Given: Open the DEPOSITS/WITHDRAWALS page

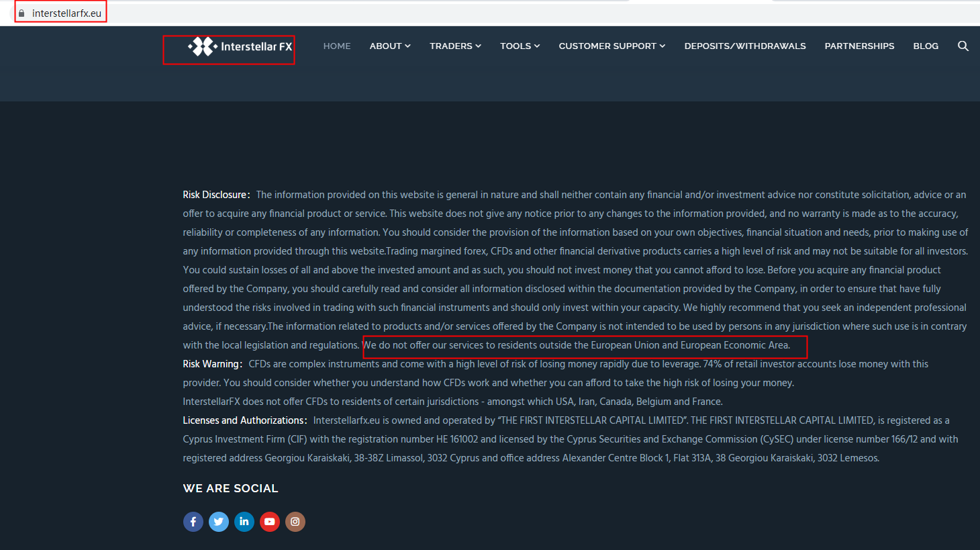Looking at the screenshot, I should tap(745, 46).
